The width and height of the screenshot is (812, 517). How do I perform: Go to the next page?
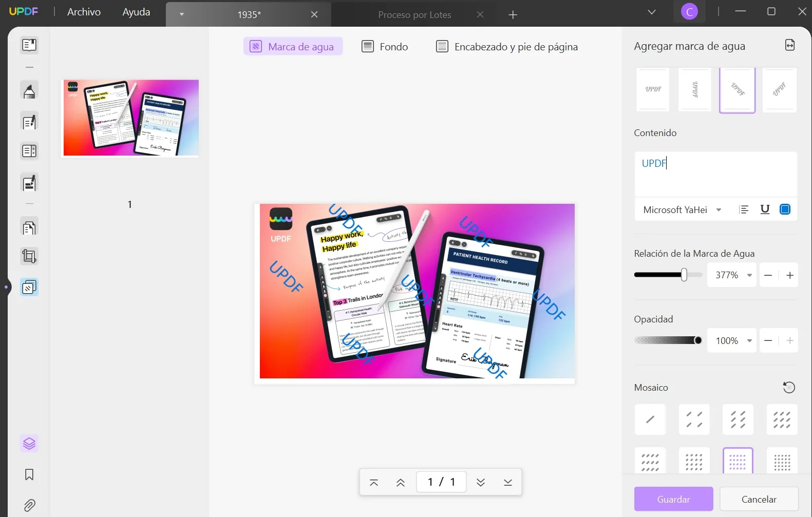pos(481,482)
